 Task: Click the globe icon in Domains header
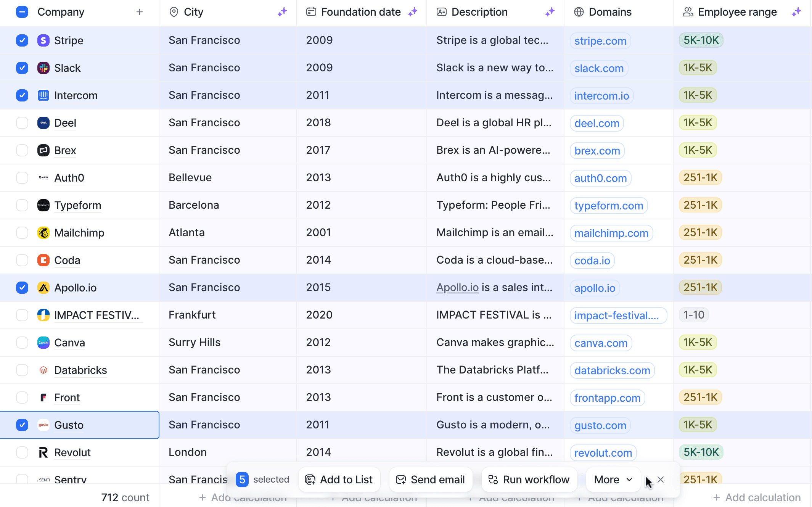coord(579,12)
